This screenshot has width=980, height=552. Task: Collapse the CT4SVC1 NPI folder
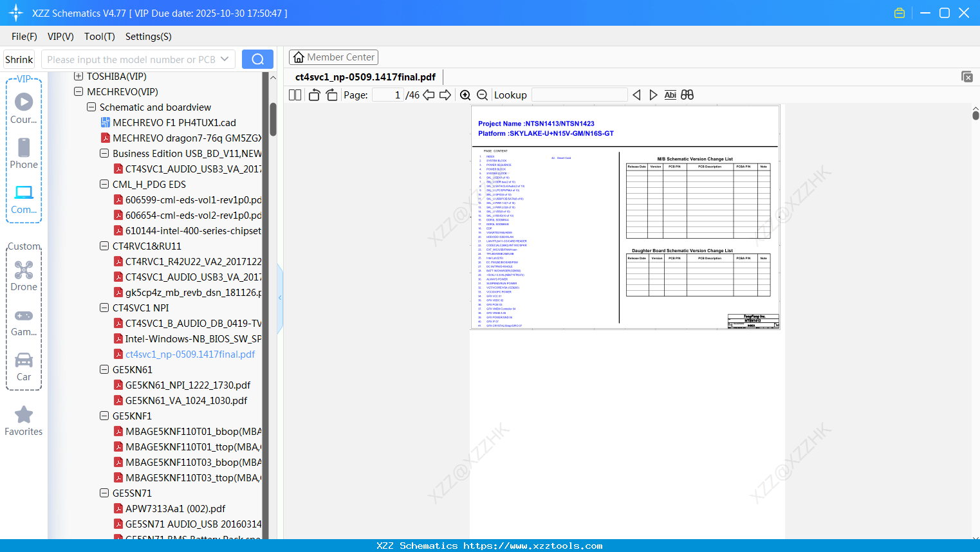coord(104,308)
